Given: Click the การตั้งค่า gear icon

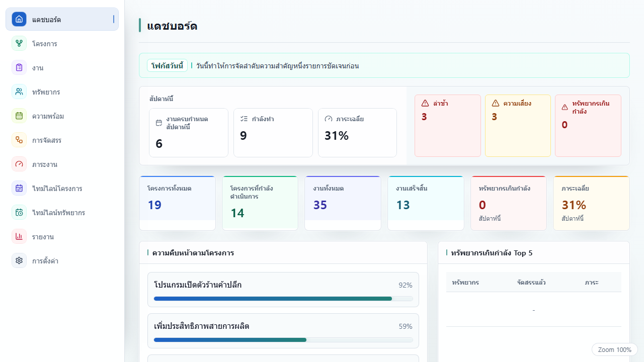Looking at the screenshot, I should point(19,260).
